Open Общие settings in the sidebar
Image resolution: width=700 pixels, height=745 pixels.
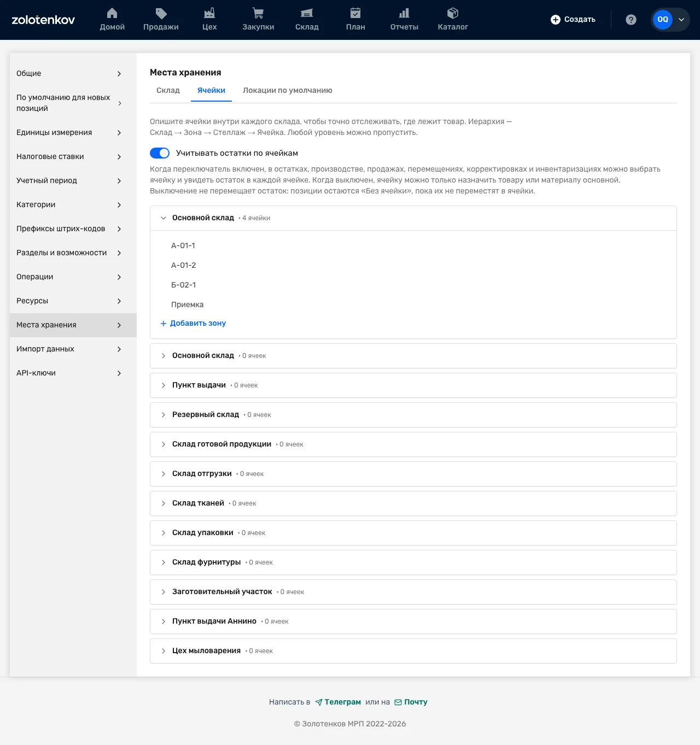click(x=73, y=74)
